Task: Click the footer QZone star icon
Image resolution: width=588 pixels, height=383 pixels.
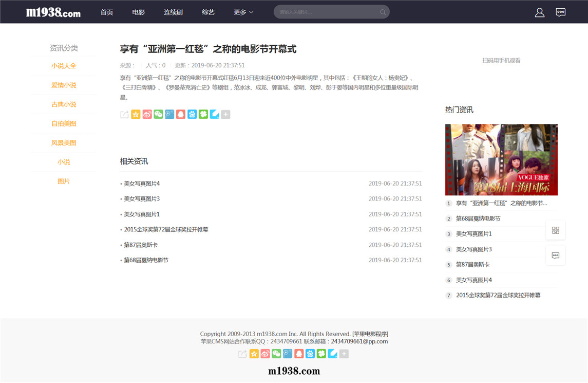Action: click(x=254, y=354)
